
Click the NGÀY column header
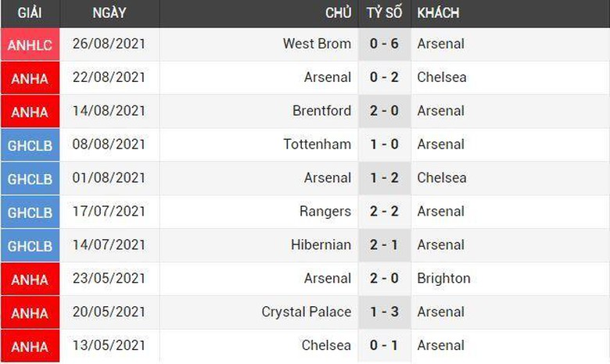click(x=109, y=13)
